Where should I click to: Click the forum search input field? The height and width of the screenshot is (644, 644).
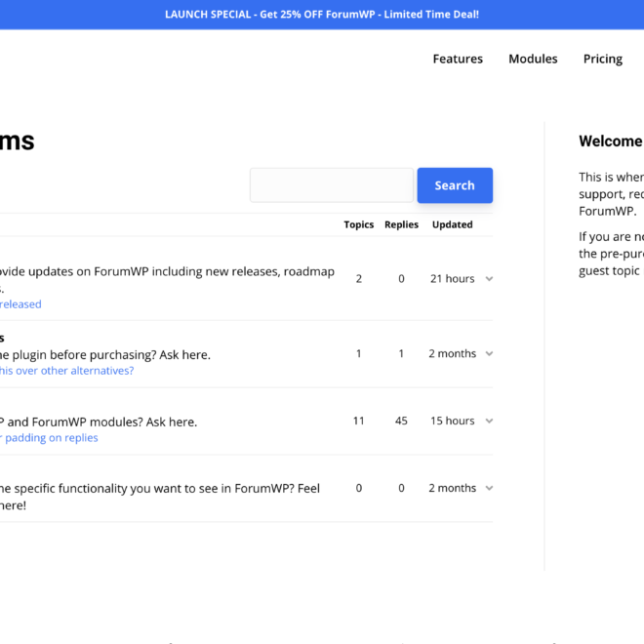332,185
